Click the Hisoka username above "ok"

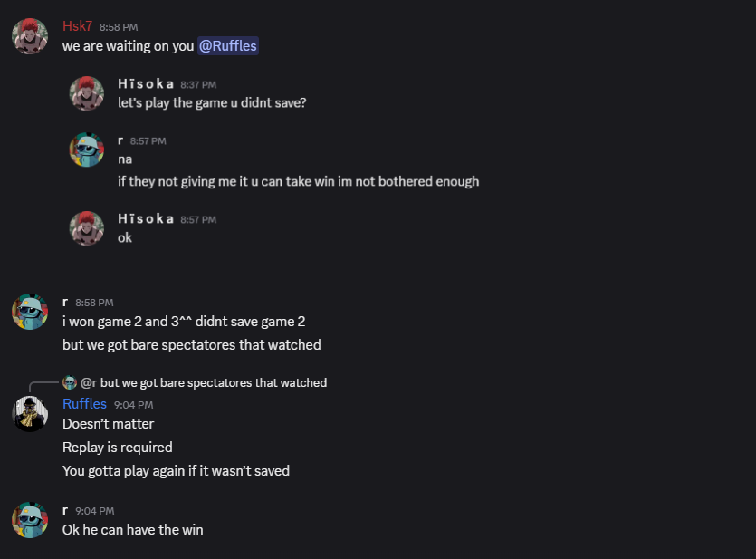145,218
